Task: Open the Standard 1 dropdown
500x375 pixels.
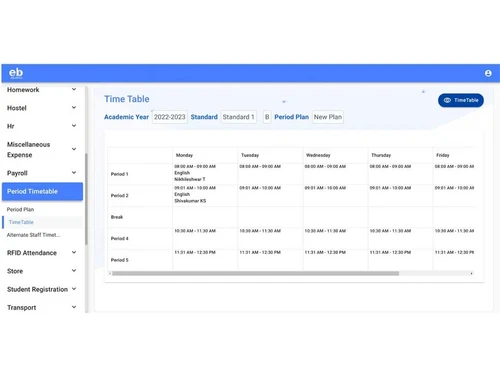Action: [x=239, y=117]
